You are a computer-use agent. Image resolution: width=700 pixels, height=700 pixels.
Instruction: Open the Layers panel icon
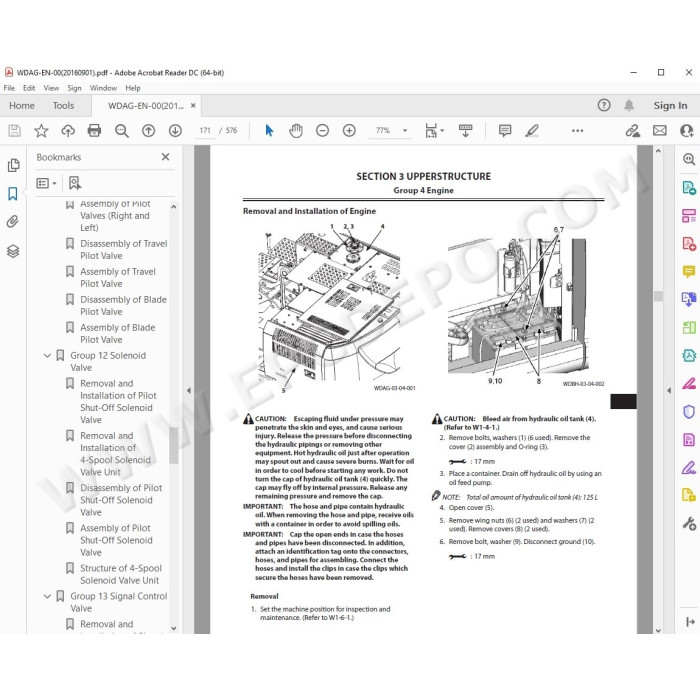pyautogui.click(x=13, y=251)
